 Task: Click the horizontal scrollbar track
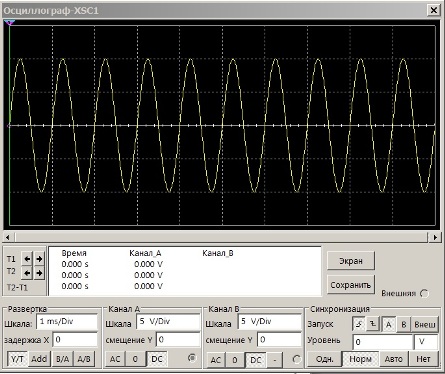point(221,237)
